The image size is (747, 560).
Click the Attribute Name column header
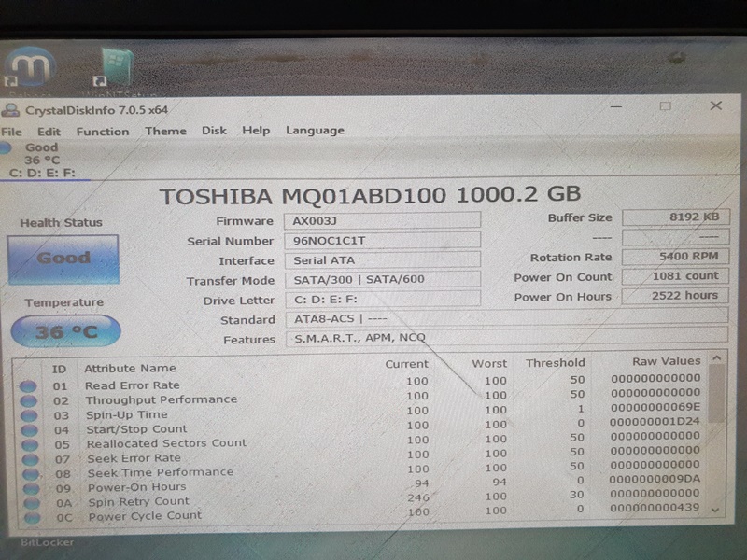pyautogui.click(x=130, y=368)
